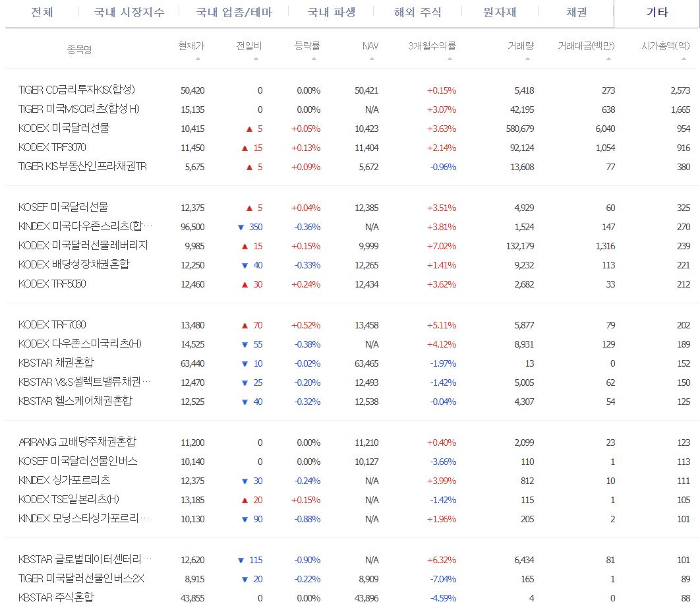Sort by 전일비 column arrow

[x=256, y=59]
